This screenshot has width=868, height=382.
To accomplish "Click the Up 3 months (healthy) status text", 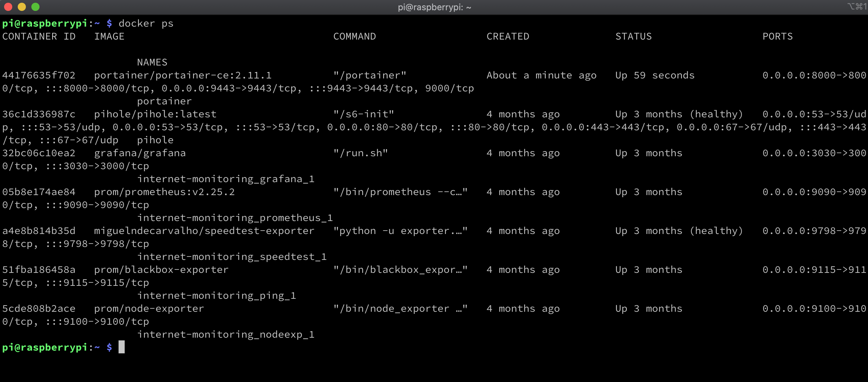I will coord(680,114).
